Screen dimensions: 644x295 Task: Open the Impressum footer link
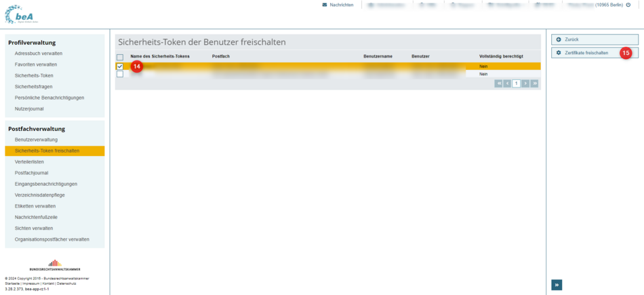[31, 283]
